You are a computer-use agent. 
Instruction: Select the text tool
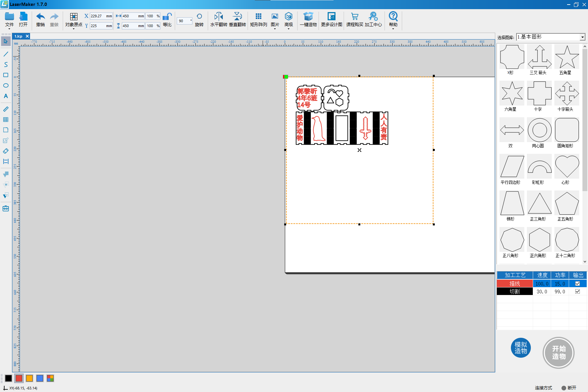[6, 96]
